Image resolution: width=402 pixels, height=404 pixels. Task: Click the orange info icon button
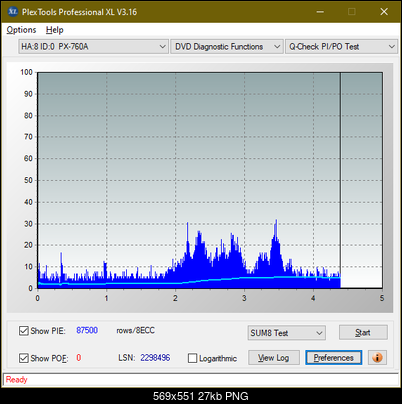377,358
